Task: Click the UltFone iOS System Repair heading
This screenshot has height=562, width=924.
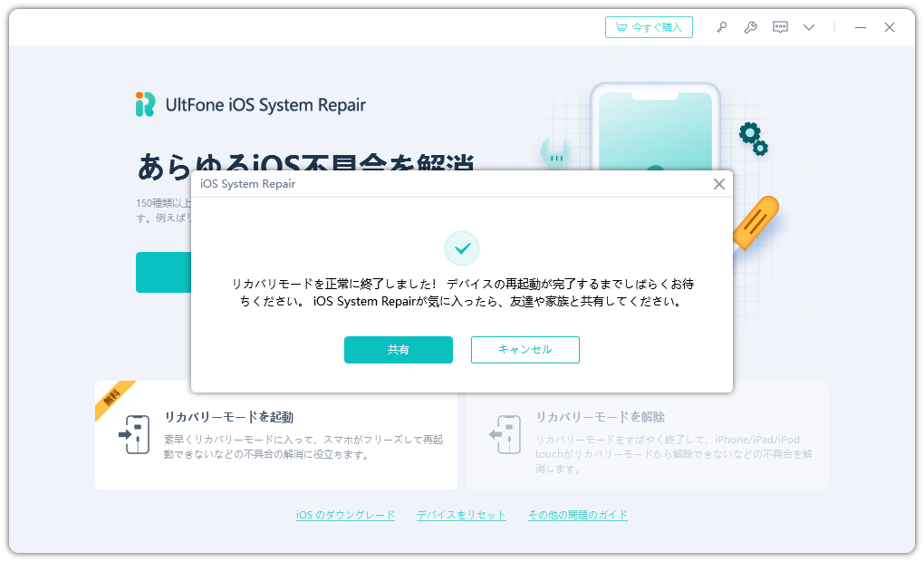Action: [265, 105]
